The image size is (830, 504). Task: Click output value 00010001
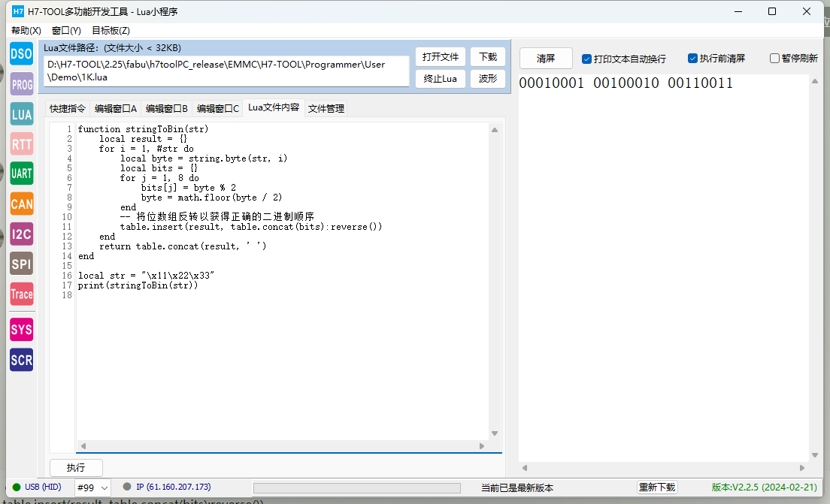(551, 83)
